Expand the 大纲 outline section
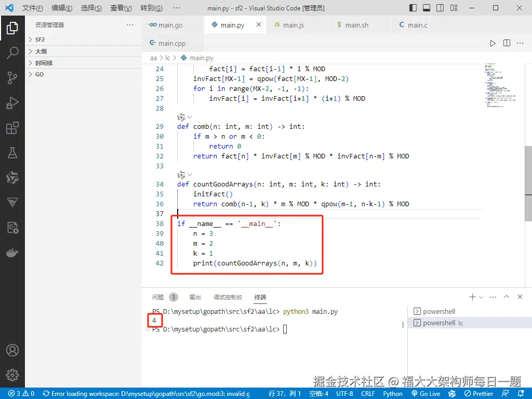The width and height of the screenshot is (532, 399). click(84, 51)
